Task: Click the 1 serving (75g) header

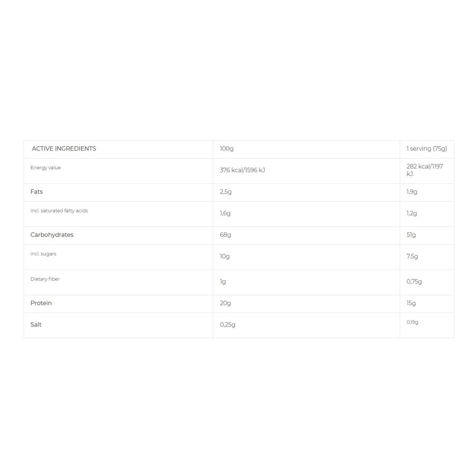Action: (x=426, y=149)
